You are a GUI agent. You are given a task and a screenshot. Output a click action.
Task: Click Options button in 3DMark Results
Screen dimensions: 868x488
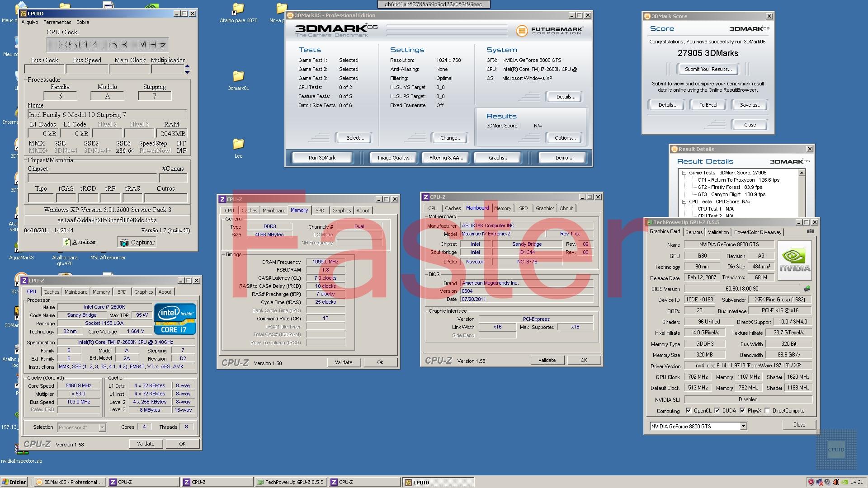[565, 138]
